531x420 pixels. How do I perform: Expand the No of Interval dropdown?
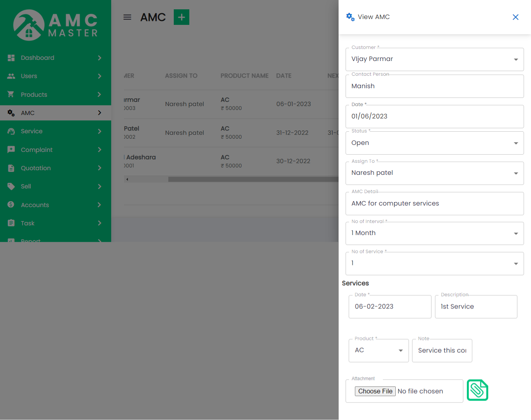(x=434, y=234)
